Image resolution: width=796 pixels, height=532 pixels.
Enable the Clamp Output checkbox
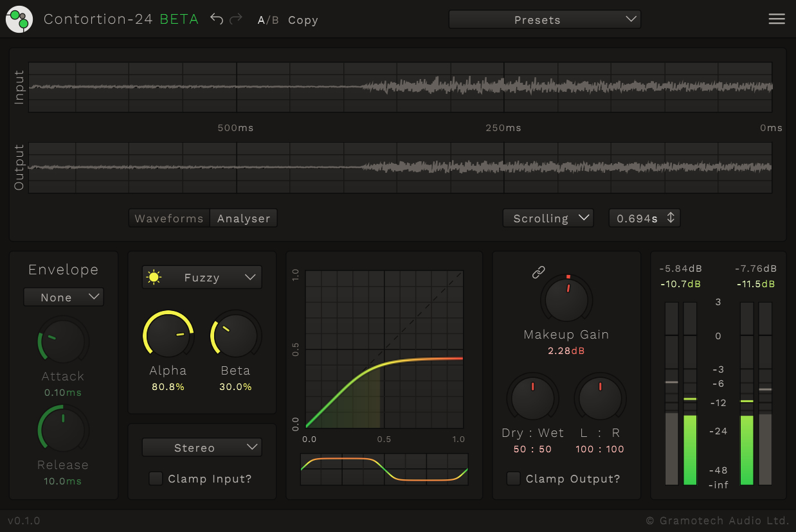click(x=513, y=479)
